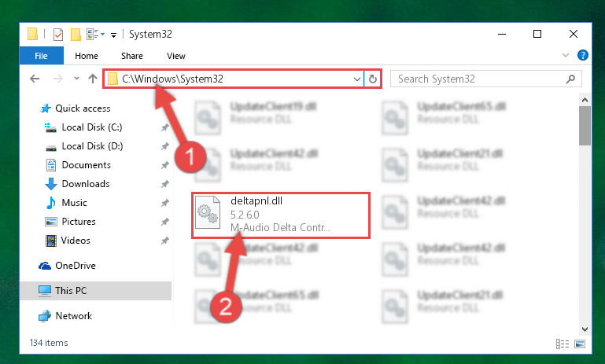The image size is (605, 364).
Task: Click the 134 items status text
Action: (x=49, y=343)
